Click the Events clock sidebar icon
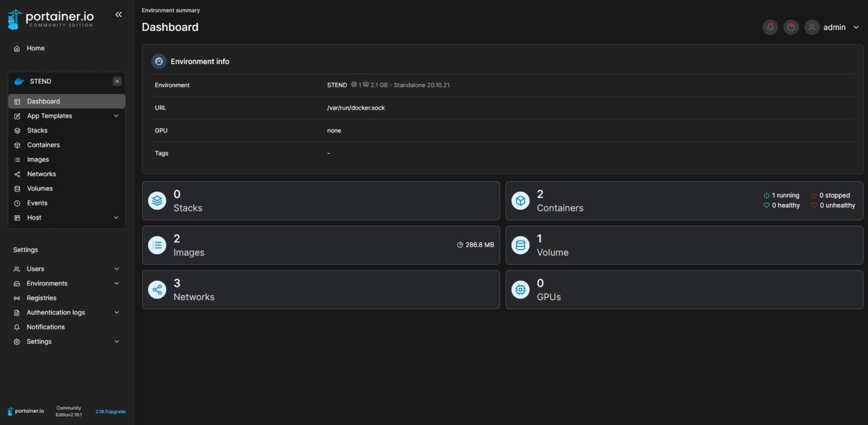The width and height of the screenshot is (868, 425). point(17,203)
